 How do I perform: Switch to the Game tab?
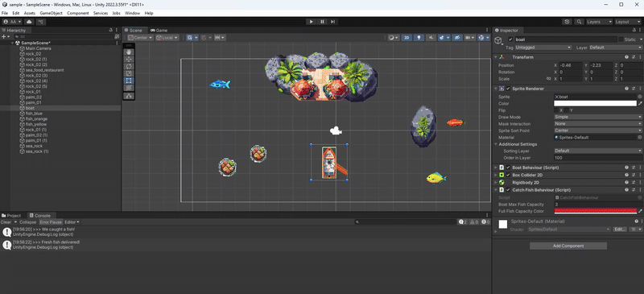[159, 30]
